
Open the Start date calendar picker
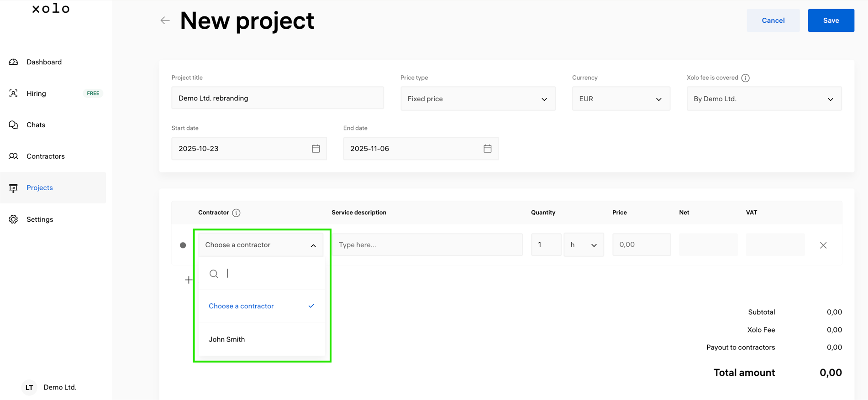pos(316,149)
